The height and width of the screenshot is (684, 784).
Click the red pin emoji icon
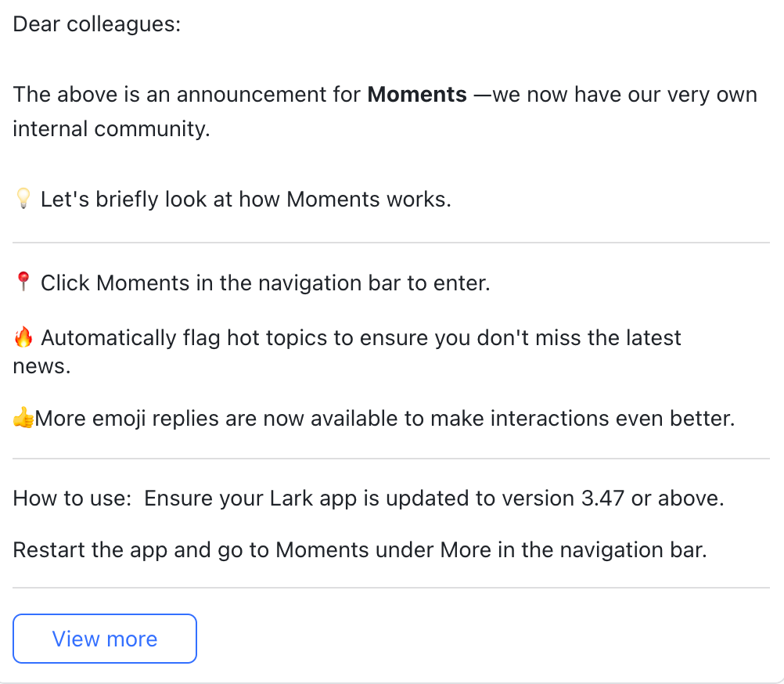[x=22, y=283]
